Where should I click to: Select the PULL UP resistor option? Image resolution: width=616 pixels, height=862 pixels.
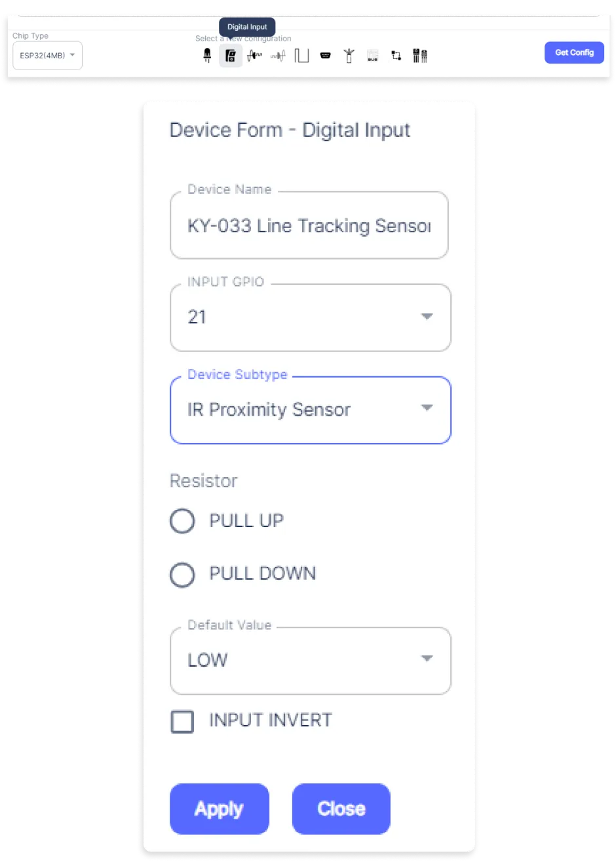(182, 521)
